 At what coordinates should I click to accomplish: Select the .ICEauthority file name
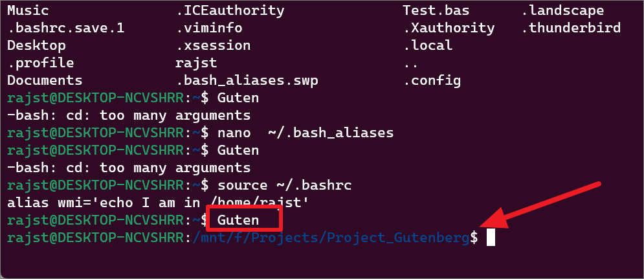click(x=230, y=10)
